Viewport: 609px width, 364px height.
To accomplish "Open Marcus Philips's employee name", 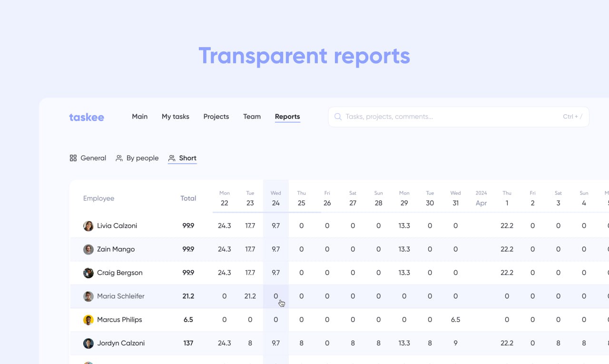I will (x=119, y=320).
